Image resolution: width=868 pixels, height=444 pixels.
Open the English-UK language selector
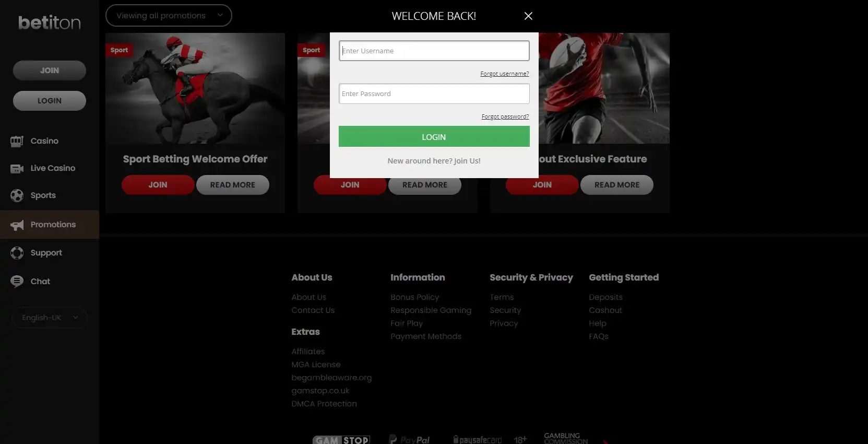coord(50,318)
